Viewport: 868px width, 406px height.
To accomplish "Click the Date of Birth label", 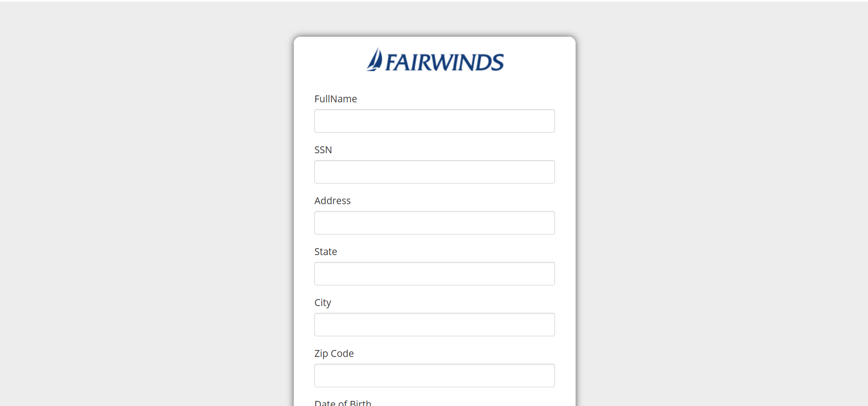I will (342, 403).
